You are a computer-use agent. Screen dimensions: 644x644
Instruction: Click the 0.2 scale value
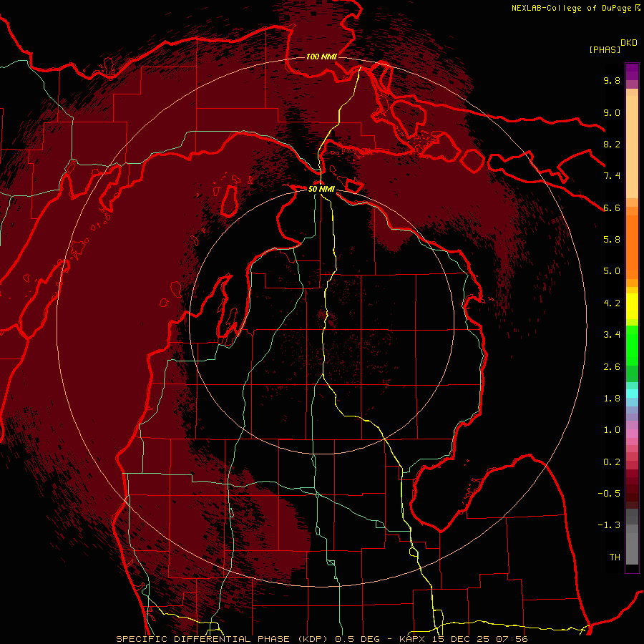click(612, 462)
